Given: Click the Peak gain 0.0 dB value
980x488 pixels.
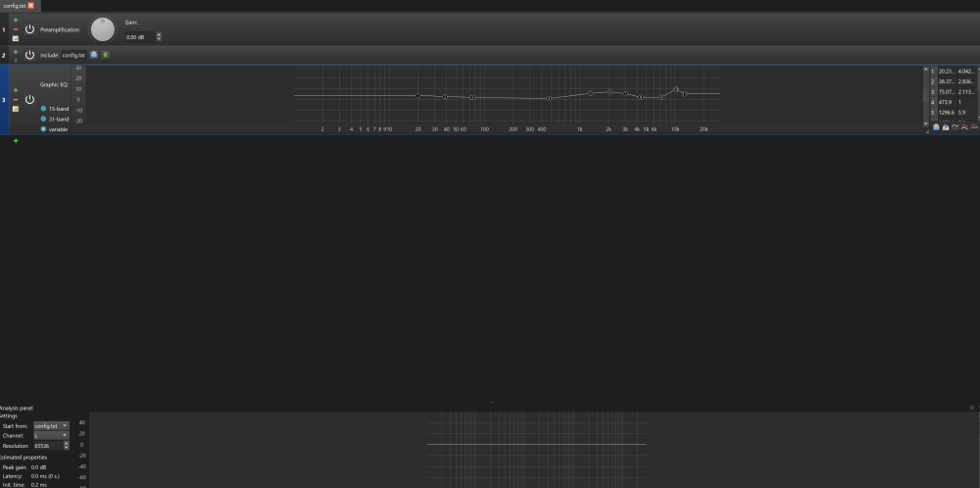Looking at the screenshot, I should click(39, 467).
